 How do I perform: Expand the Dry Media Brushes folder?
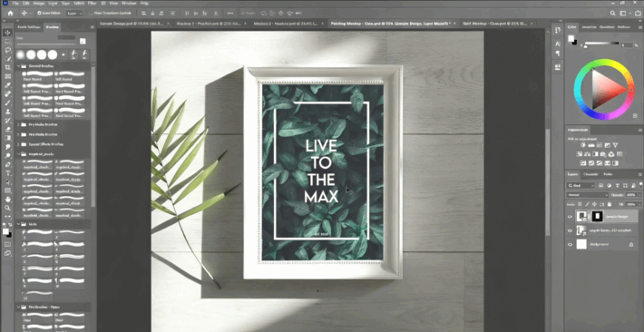point(18,124)
